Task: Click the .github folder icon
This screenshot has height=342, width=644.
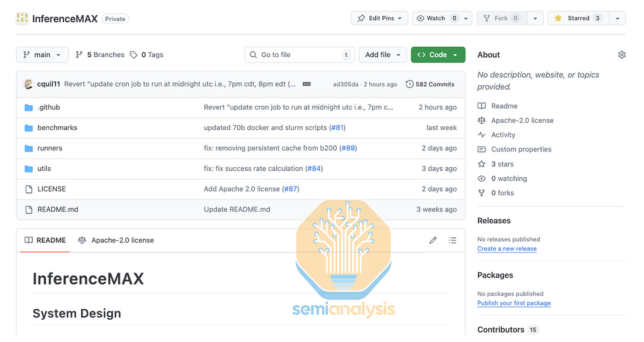Action: (28, 108)
